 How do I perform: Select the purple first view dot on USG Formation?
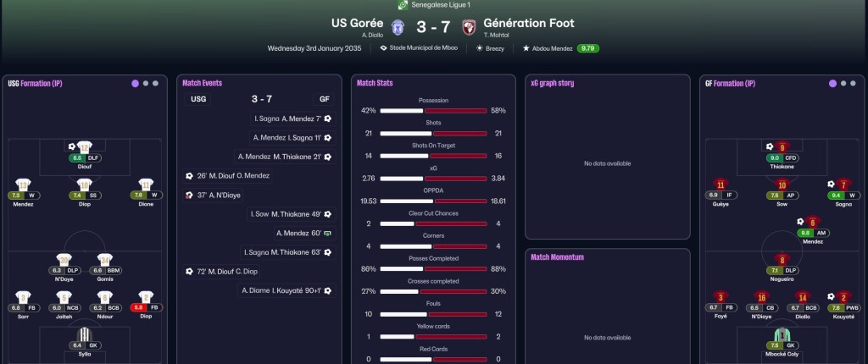coord(135,84)
